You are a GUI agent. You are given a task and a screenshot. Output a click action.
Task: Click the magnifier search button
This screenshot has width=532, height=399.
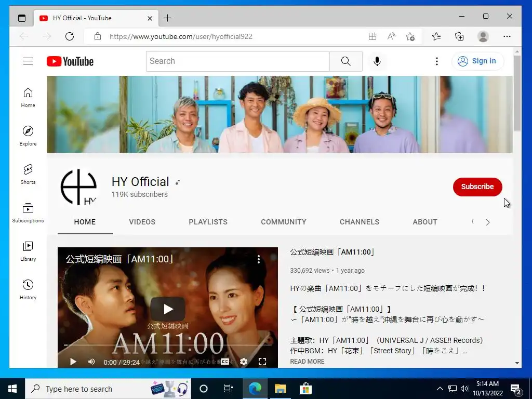[x=345, y=61]
